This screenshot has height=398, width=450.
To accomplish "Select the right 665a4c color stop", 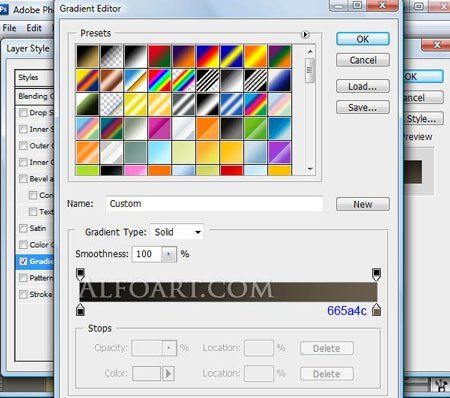I will click(x=376, y=310).
